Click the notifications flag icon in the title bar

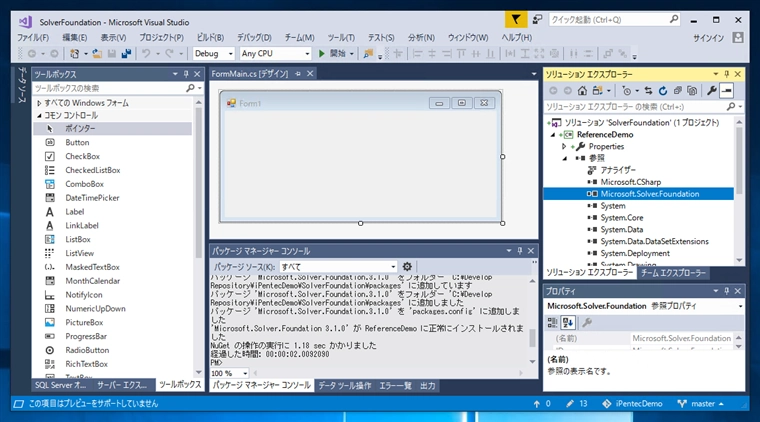point(516,19)
